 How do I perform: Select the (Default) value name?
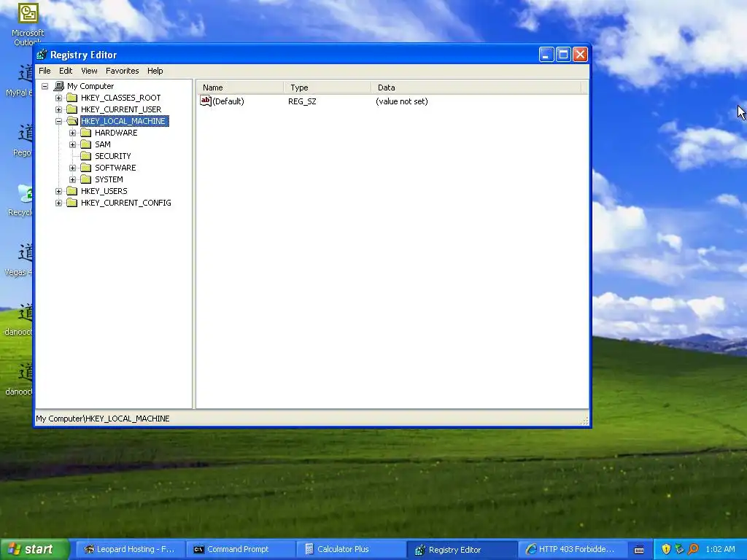pos(228,101)
